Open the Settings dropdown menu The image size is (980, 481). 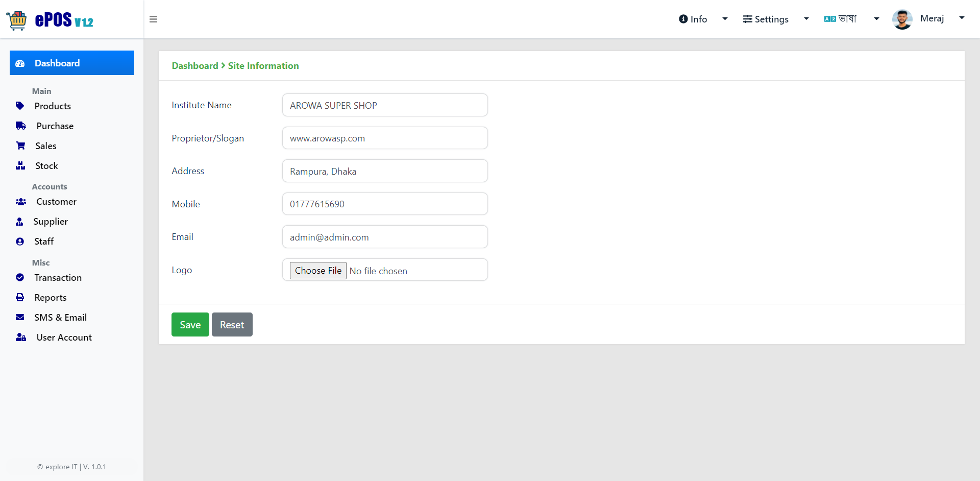point(776,19)
